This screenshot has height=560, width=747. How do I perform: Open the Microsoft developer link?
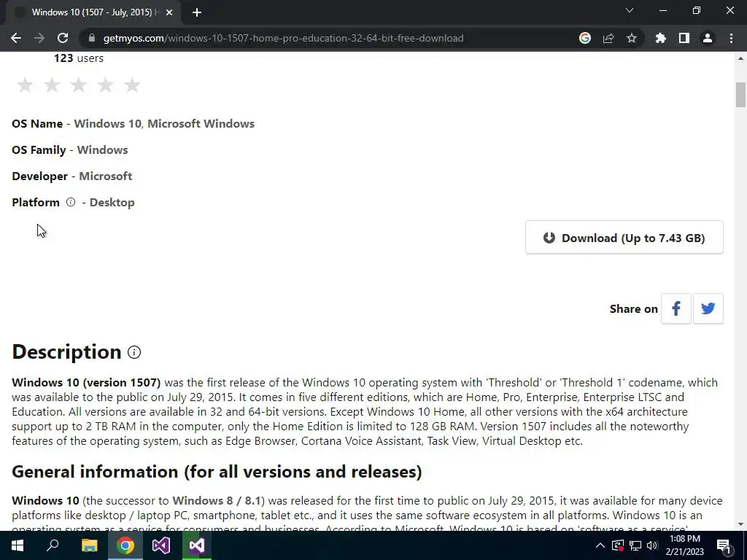point(105,176)
